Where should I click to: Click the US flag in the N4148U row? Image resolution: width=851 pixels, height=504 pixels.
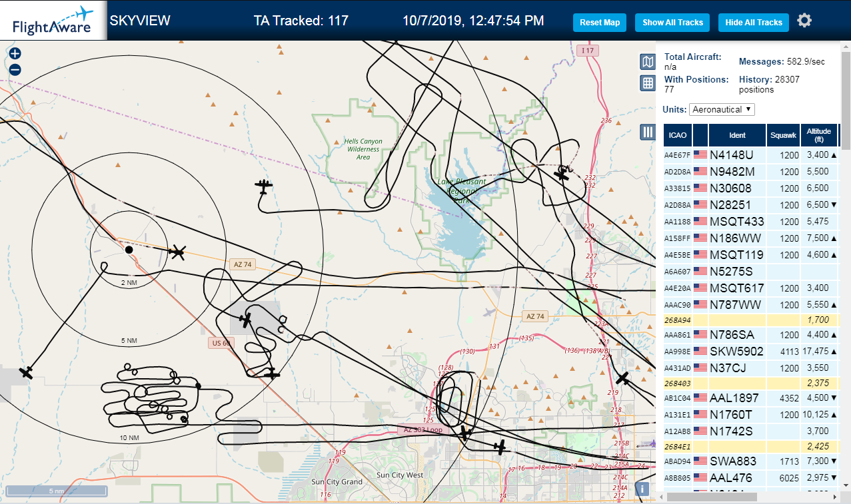click(700, 155)
